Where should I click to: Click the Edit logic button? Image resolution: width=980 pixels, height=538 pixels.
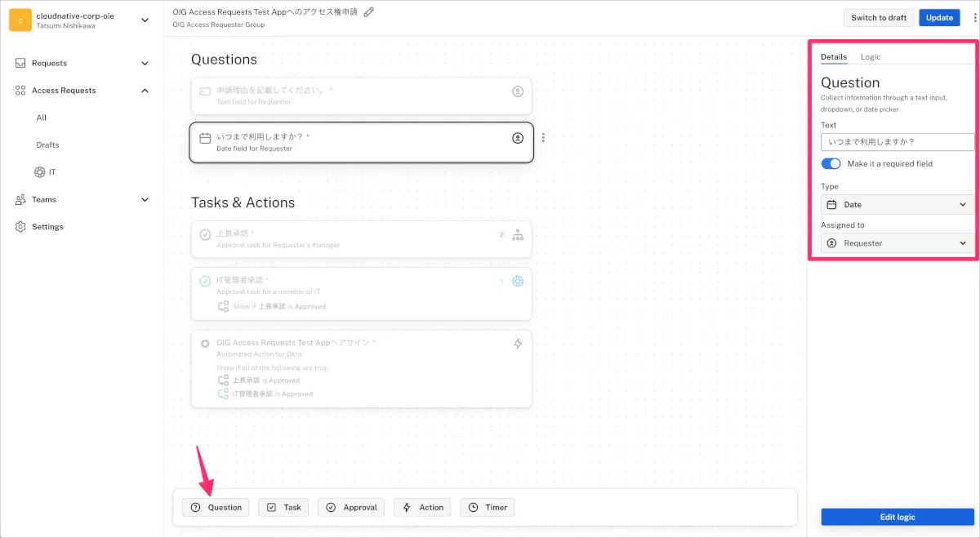point(897,517)
